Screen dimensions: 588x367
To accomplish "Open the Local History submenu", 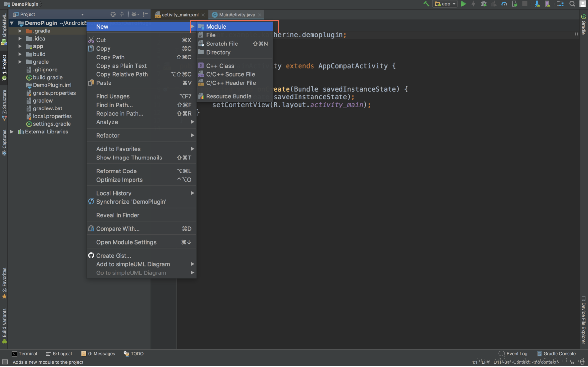I will coord(141,193).
